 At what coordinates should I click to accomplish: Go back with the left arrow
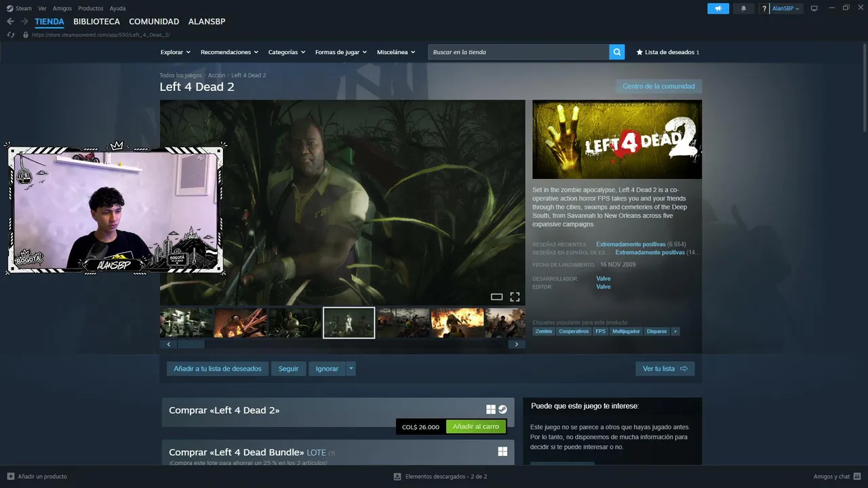(x=10, y=22)
